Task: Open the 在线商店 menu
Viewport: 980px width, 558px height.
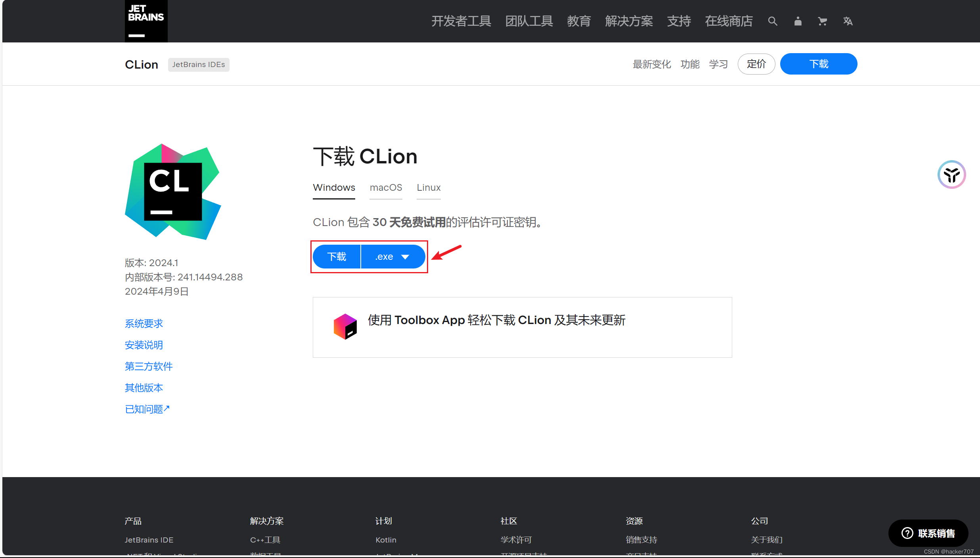Action: pyautogui.click(x=729, y=21)
